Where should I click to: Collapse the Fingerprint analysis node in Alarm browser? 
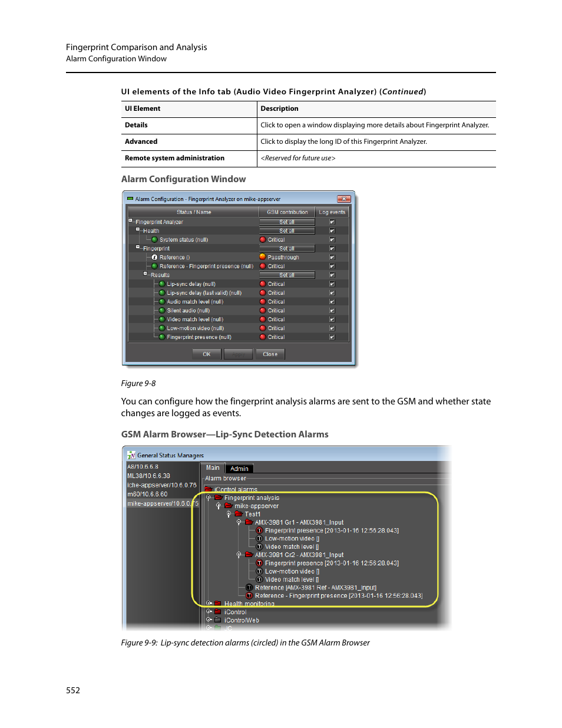[x=209, y=498]
